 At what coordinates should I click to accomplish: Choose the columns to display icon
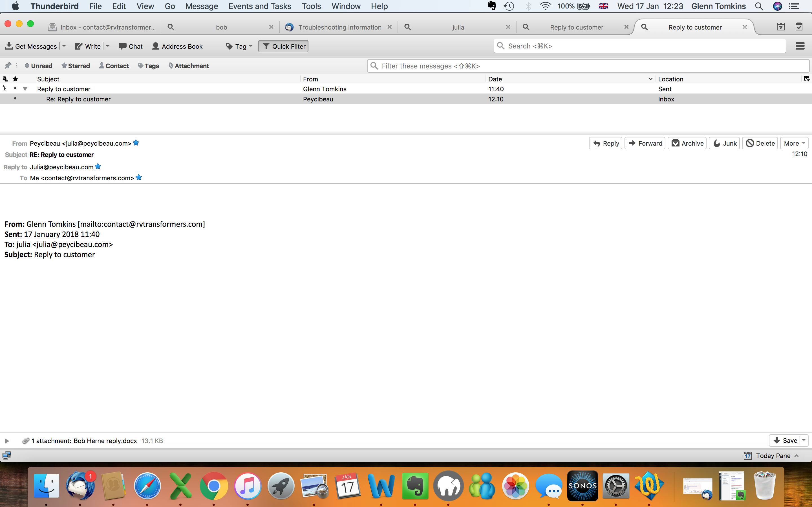click(x=807, y=79)
